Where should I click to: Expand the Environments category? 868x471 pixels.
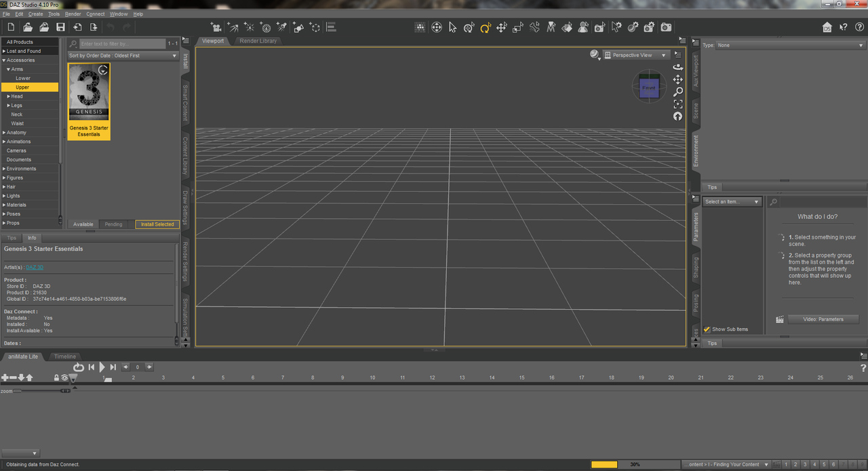tap(3, 169)
